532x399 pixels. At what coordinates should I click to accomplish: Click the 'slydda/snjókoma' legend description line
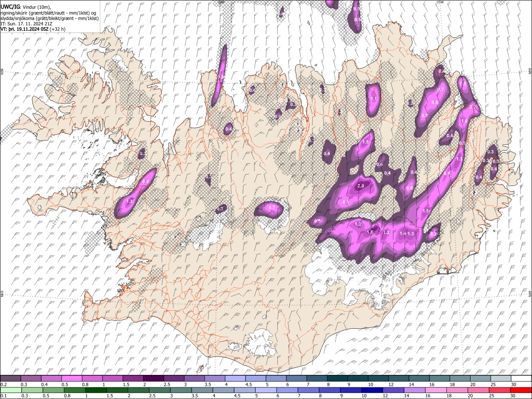(50, 18)
